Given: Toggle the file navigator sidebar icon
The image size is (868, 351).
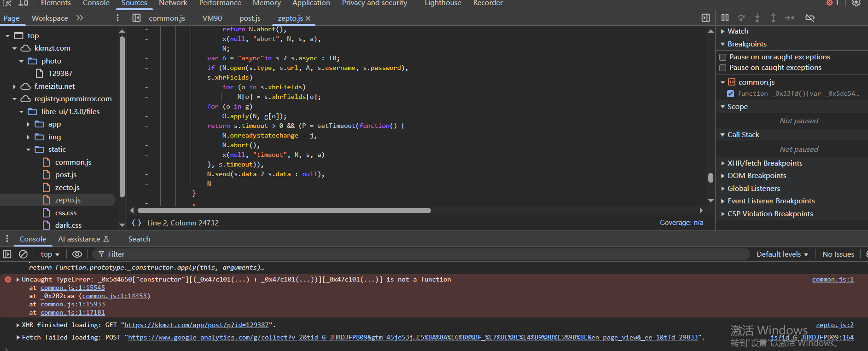Looking at the screenshot, I should coord(136,18).
